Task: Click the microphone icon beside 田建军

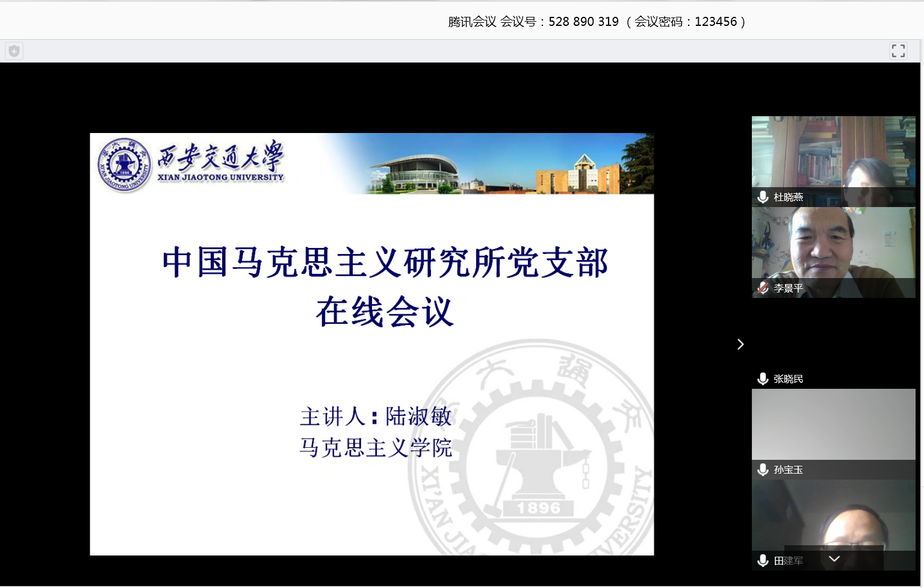Action: tap(763, 561)
